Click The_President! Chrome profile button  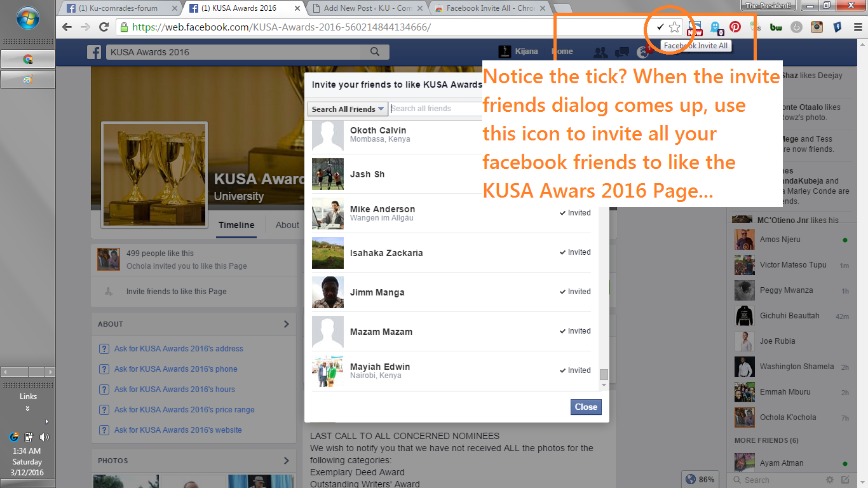768,5
